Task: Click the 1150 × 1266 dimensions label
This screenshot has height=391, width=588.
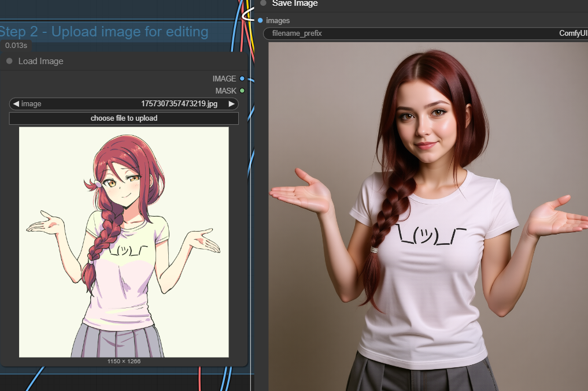Action: (x=124, y=362)
